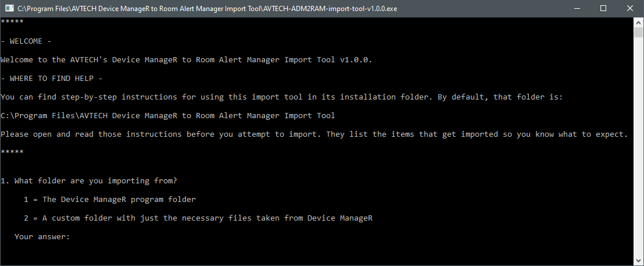Viewport: 644px width, 266px height.
Task: Click the scrollbar up arrow
Action: pos(638,23)
